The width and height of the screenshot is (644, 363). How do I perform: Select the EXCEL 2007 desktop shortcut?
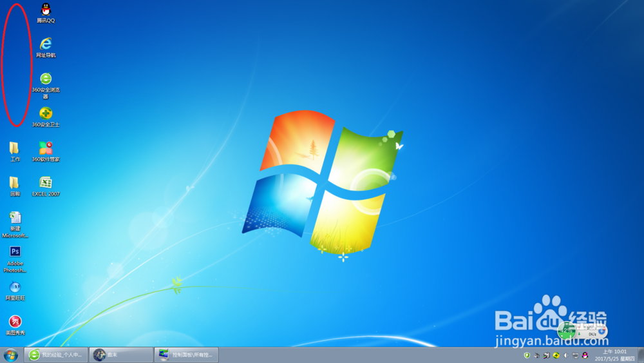pos(46,186)
